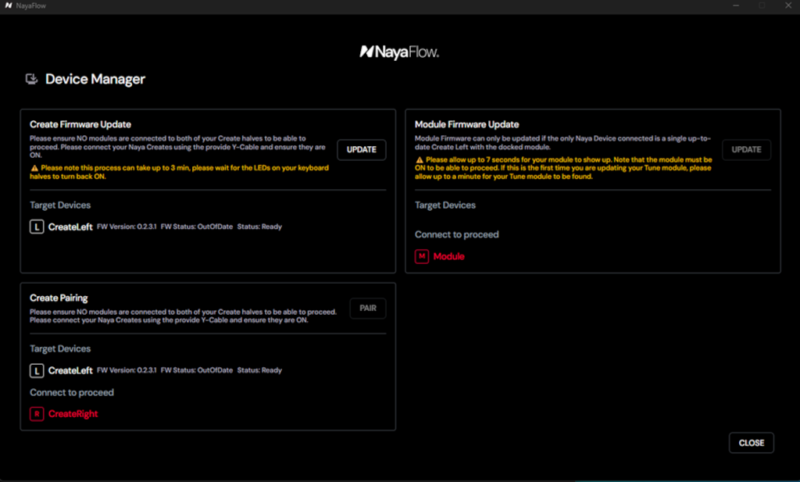Screen dimensions: 800x482
Task: Click Target Devices label in Module Firmware panel
Action: tap(445, 205)
